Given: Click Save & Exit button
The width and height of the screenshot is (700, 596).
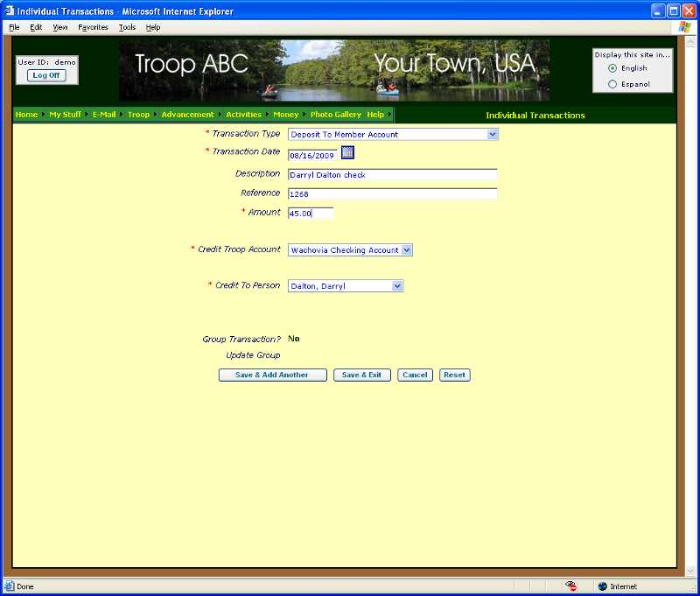Looking at the screenshot, I should tap(361, 375).
